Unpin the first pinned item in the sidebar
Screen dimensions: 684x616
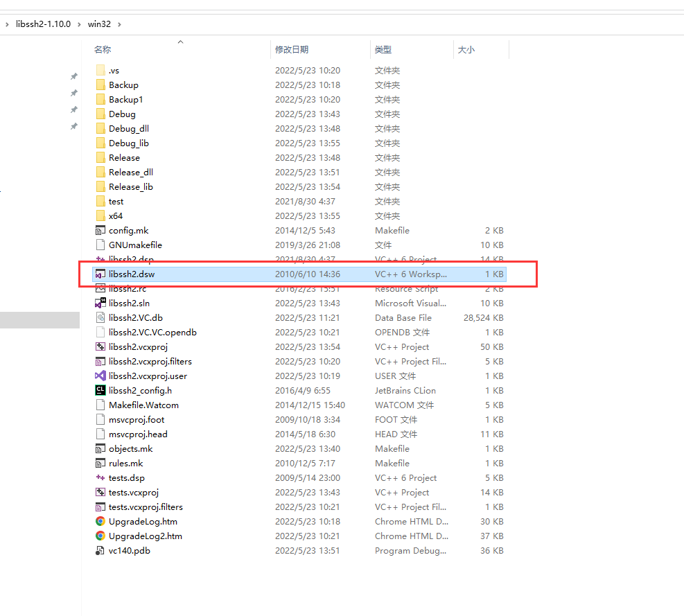[x=74, y=76]
